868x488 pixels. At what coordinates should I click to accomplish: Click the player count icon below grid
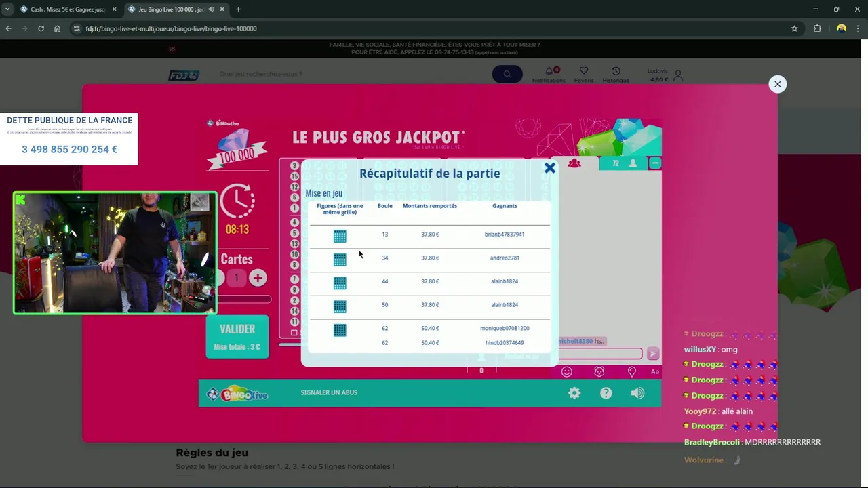pos(481,357)
